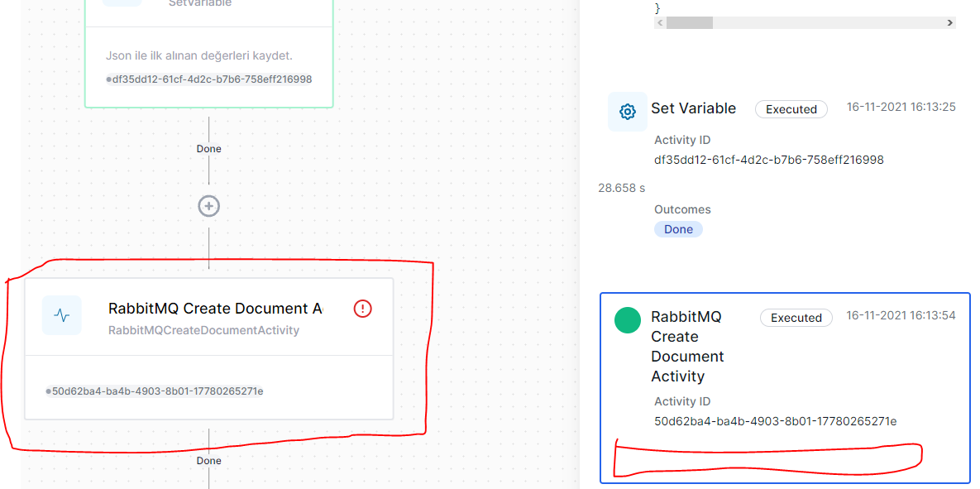Click the Executed badge for Set Variable
Image resolution: width=980 pixels, height=489 pixels.
pyautogui.click(x=791, y=109)
